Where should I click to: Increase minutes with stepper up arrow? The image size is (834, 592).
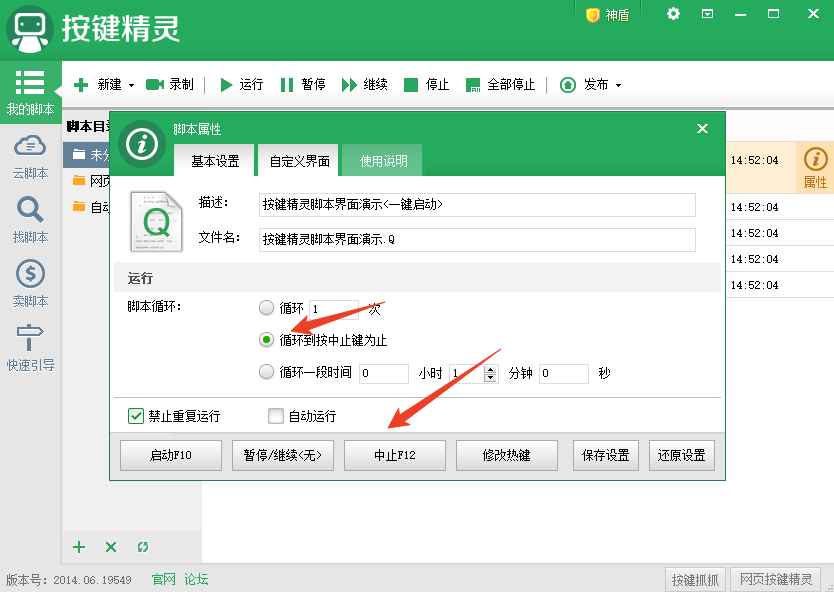point(490,369)
